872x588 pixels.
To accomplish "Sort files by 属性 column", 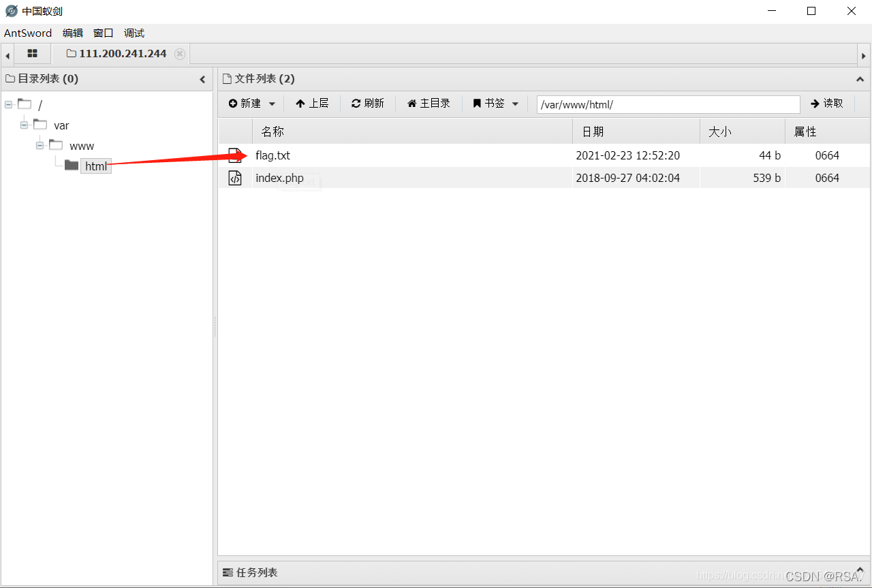I will click(827, 131).
